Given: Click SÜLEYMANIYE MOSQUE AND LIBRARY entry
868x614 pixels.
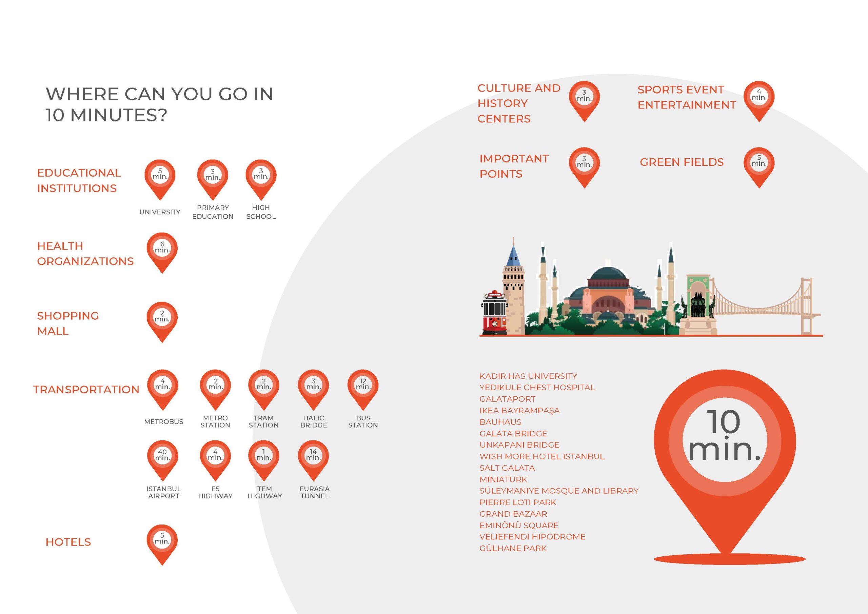Looking at the screenshot, I should (x=559, y=491).
